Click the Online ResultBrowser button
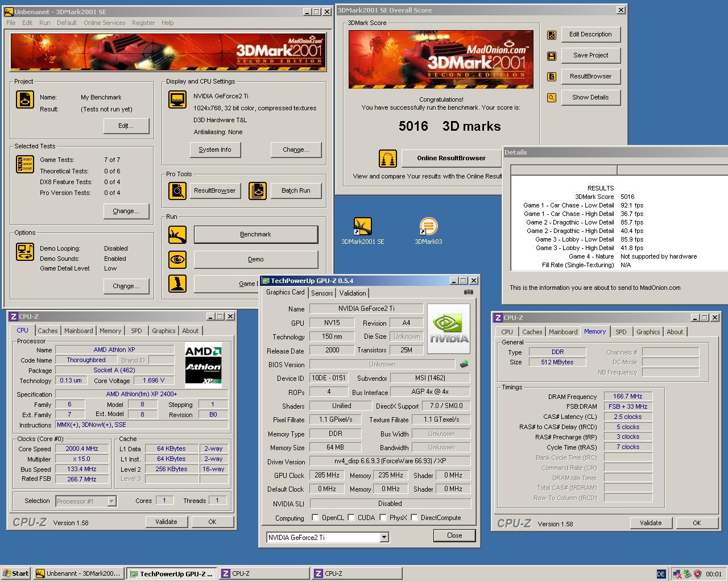This screenshot has height=582, width=728. coord(451,158)
